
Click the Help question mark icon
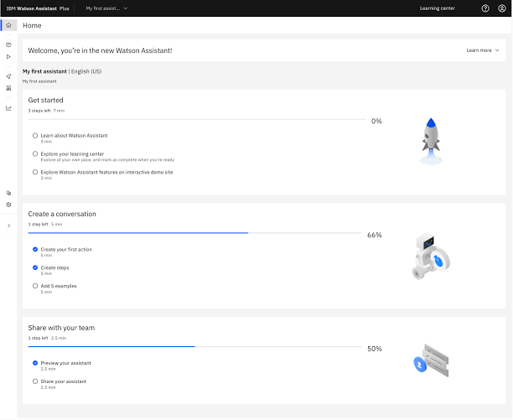tap(485, 8)
